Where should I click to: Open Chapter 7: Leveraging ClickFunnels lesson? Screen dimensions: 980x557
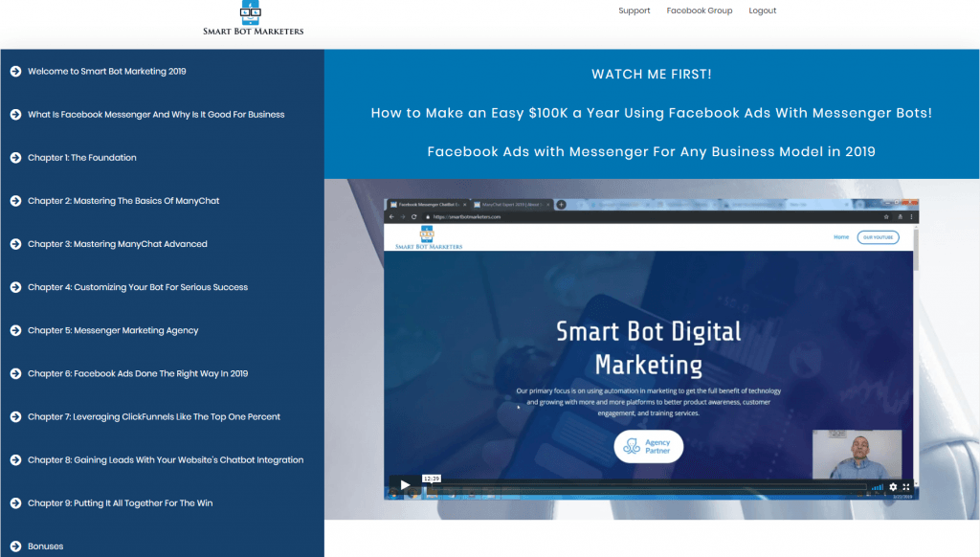pos(154,416)
